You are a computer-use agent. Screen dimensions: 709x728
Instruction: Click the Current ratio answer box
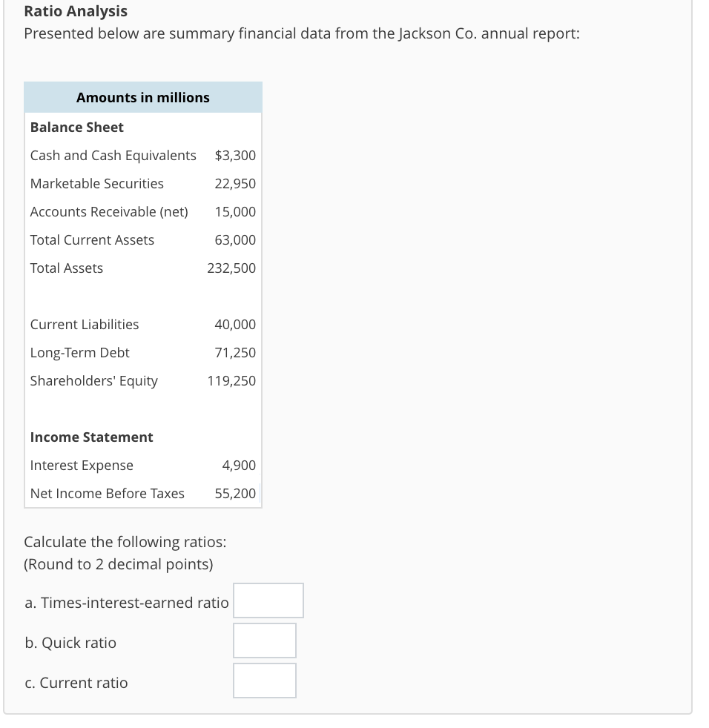[265, 681]
